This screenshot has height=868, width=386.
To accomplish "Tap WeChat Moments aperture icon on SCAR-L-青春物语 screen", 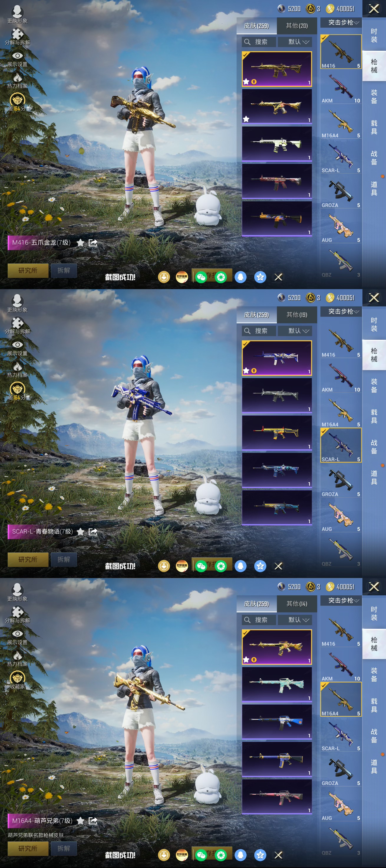I will click(x=221, y=566).
